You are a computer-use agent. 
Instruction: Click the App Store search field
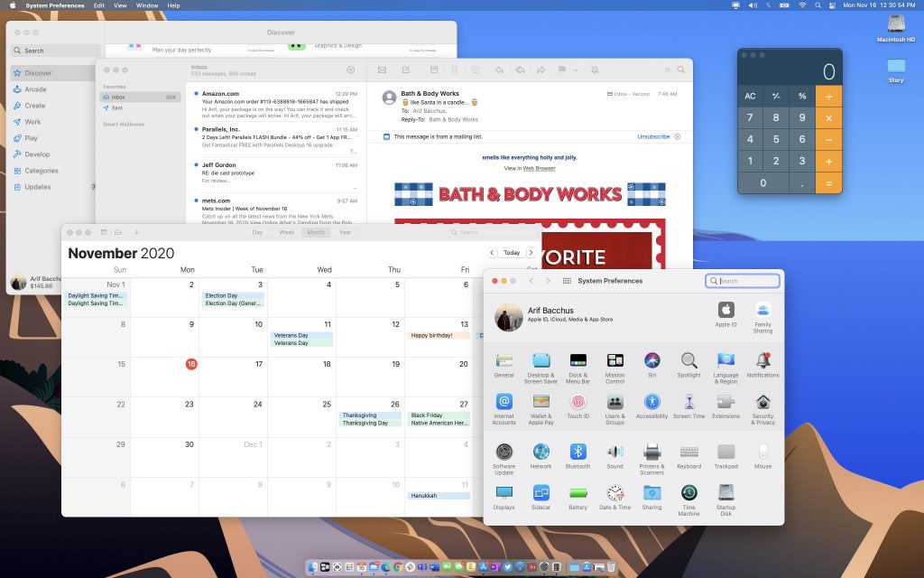tap(55, 51)
